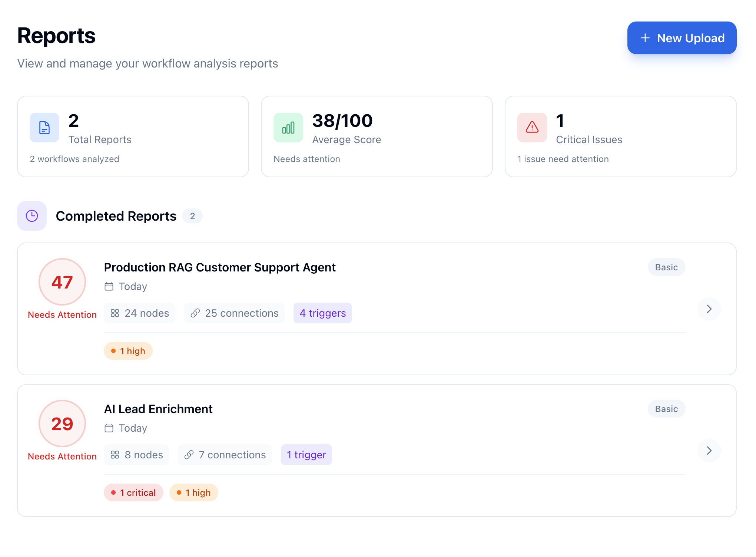756x557 pixels.
Task: Click the link icon in 7 connections
Action: click(189, 455)
